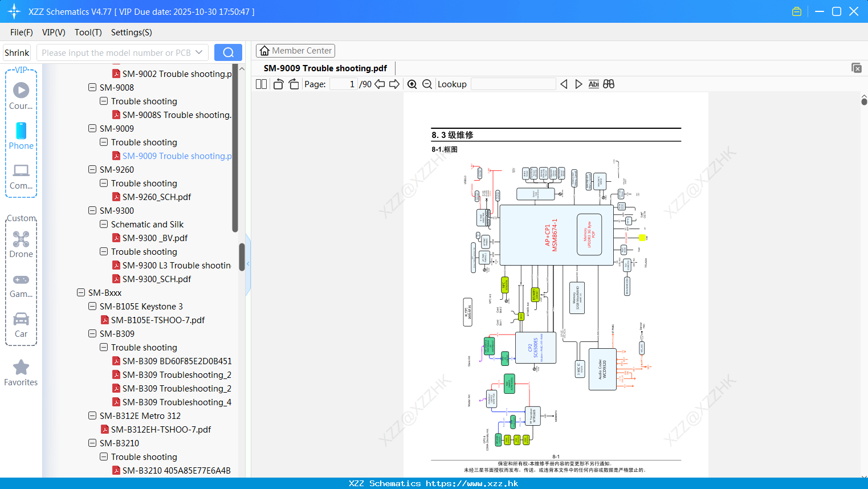
Task: Select SM-9009 Trouble shooting.p tree file
Action: [172, 156]
